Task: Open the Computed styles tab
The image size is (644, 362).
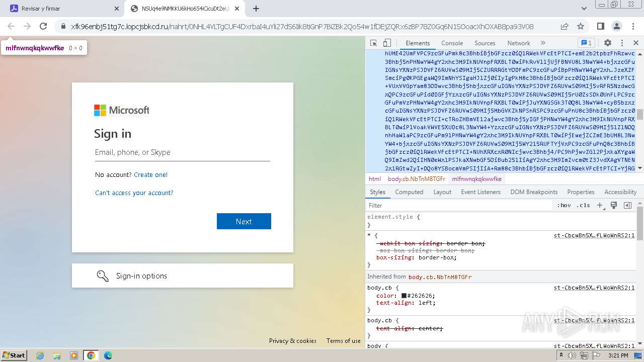Action: [x=409, y=192]
